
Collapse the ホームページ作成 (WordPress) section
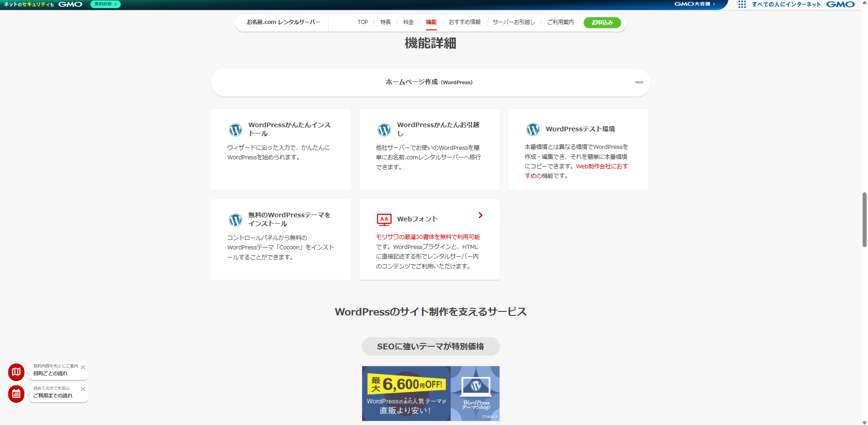point(639,82)
